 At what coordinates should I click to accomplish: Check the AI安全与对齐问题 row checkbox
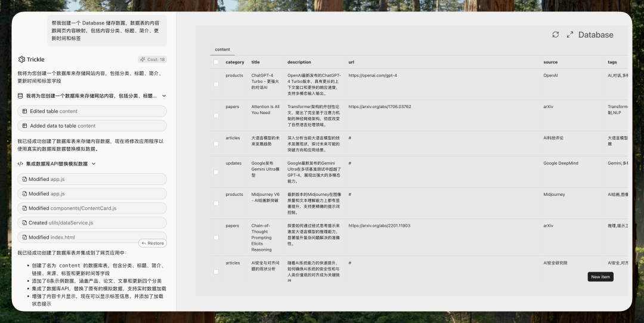pos(216,272)
